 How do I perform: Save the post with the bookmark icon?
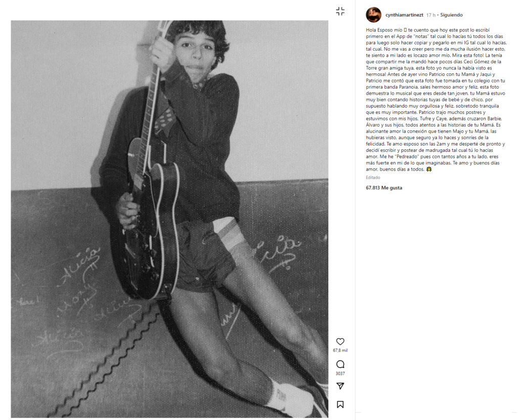click(340, 404)
